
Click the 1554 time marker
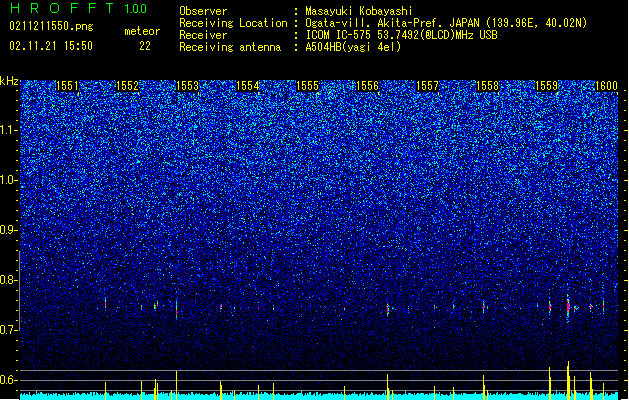coord(248,86)
